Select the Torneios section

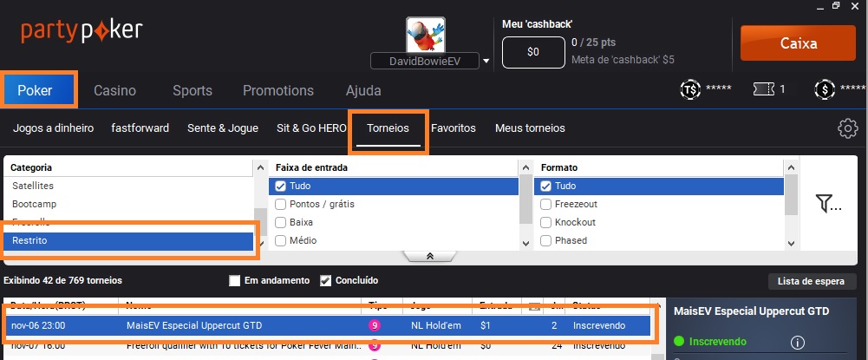388,128
